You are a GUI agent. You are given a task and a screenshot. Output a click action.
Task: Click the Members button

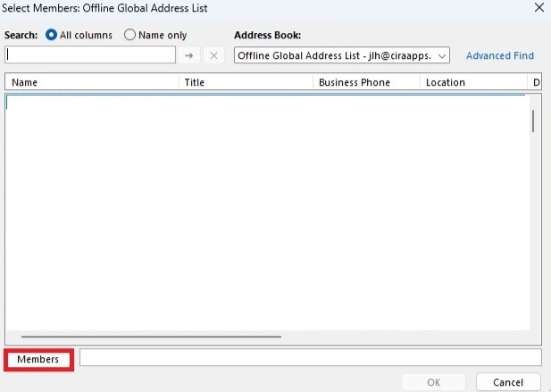[38, 359]
